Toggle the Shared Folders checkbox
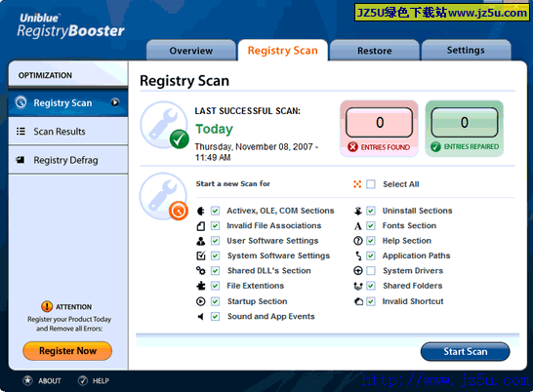 [371, 286]
